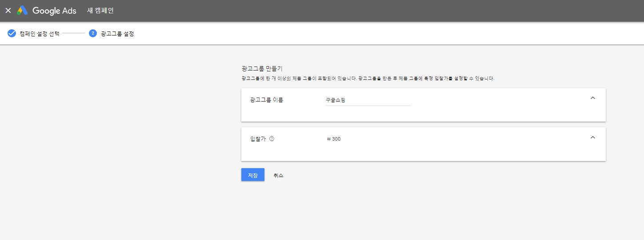Click the Google Ads wordmark text
Viewport: 644px width, 240px height.
coord(54,11)
